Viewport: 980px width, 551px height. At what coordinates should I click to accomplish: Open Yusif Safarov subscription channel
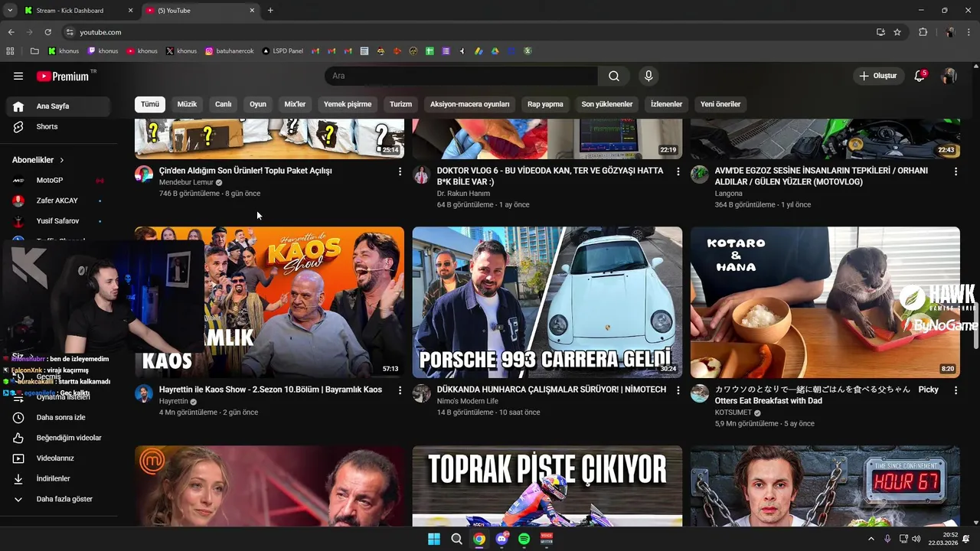[x=58, y=221]
